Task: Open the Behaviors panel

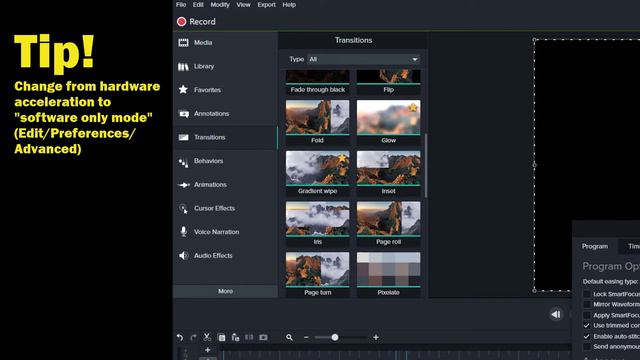Action: click(x=225, y=161)
